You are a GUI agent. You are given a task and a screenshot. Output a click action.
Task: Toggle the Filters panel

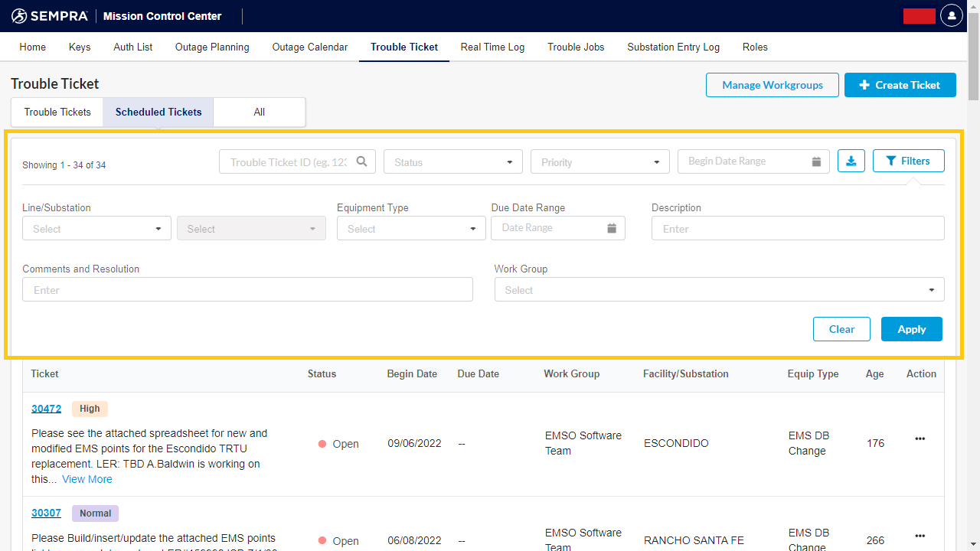point(908,161)
